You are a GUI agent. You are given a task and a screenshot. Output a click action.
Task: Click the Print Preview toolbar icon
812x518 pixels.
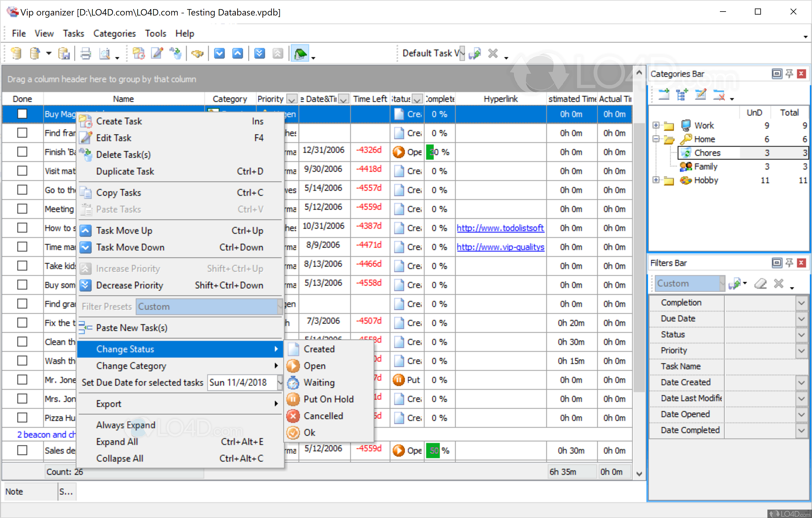(x=105, y=53)
